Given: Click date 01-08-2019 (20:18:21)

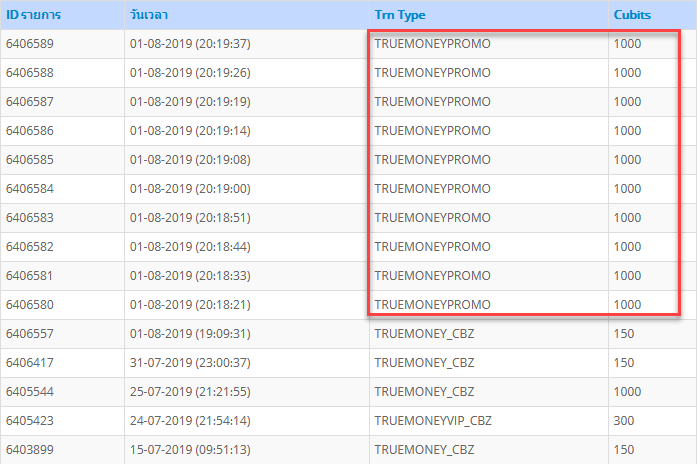Looking at the screenshot, I should pos(190,305).
